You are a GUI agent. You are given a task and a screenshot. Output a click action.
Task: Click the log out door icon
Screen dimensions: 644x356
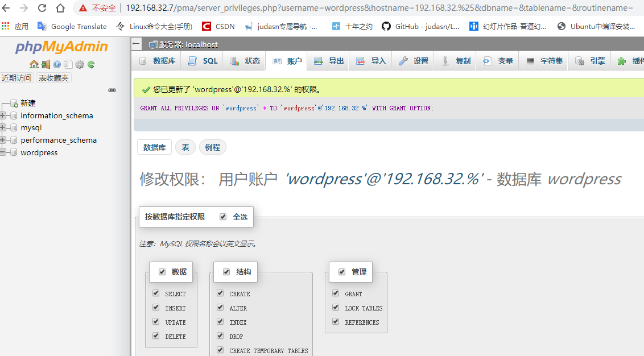coord(45,64)
